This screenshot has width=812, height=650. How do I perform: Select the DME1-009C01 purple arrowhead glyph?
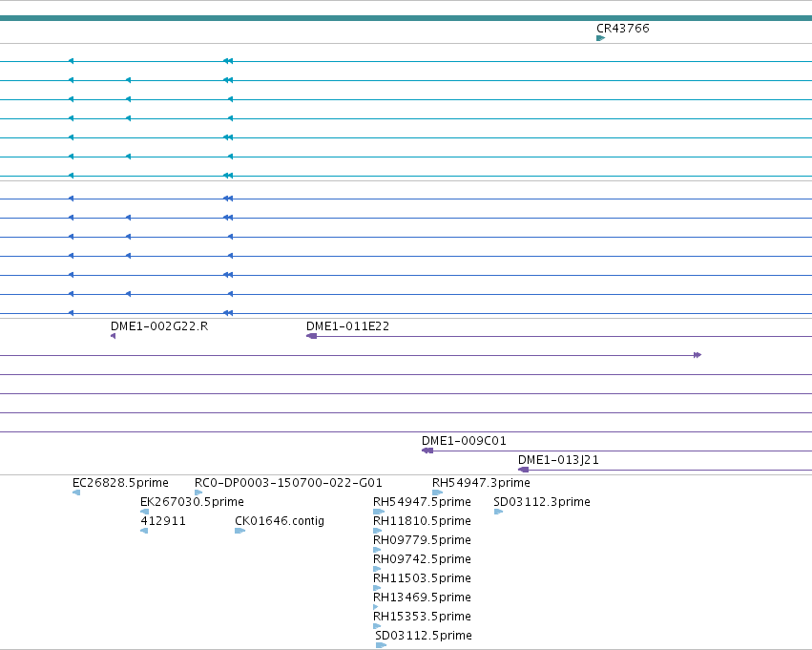click(427, 451)
